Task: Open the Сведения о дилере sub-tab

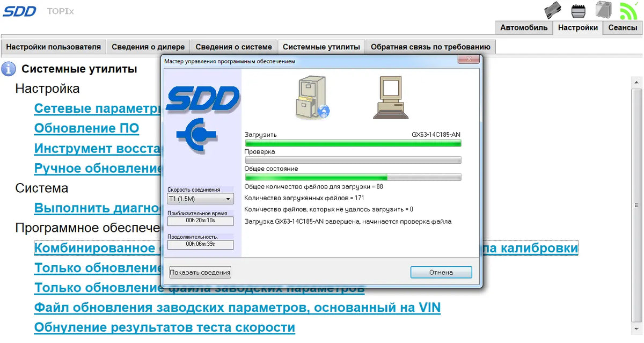Action: pos(148,47)
